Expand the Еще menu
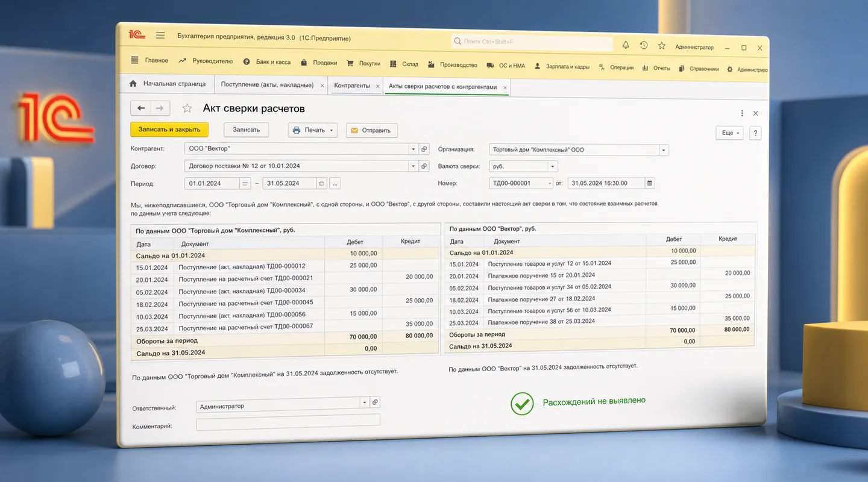868x482 pixels. tap(729, 133)
